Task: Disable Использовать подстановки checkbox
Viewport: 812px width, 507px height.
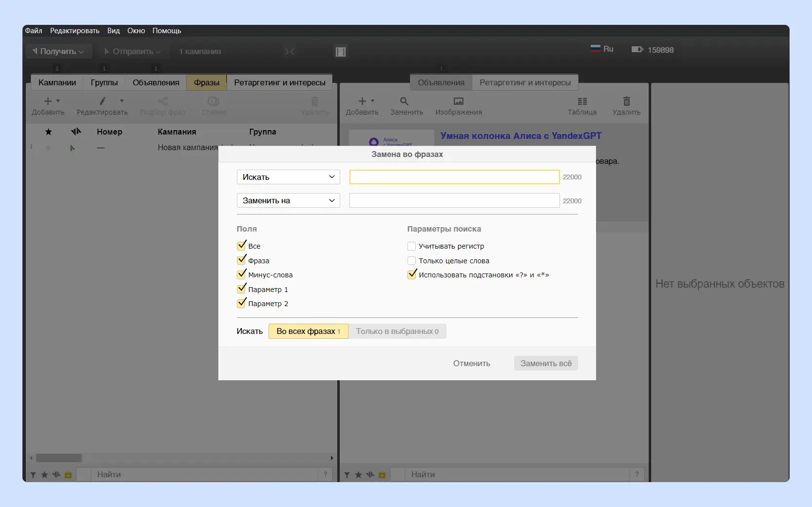Action: (412, 274)
